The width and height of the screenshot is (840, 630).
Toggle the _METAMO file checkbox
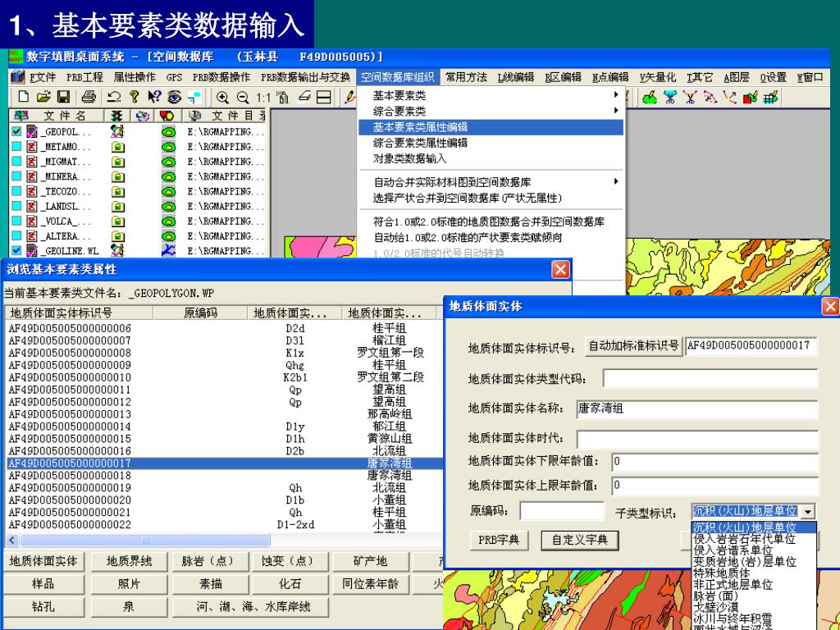click(x=16, y=146)
